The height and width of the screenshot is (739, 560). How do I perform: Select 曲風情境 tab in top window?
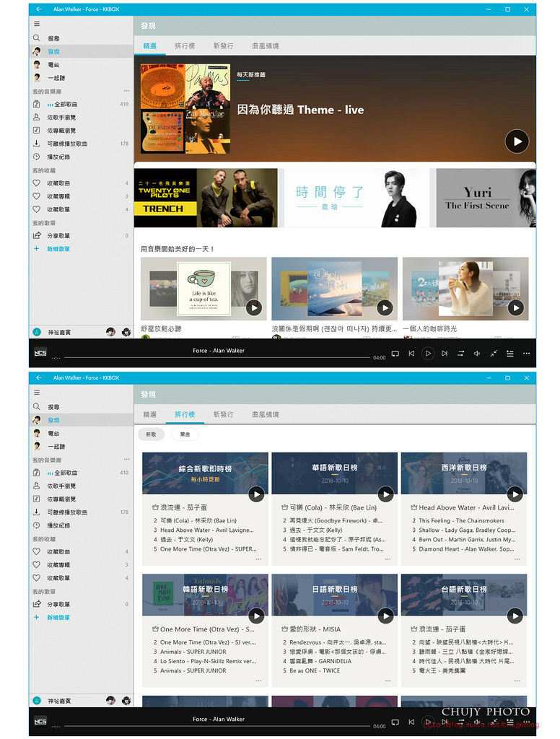[x=266, y=45]
